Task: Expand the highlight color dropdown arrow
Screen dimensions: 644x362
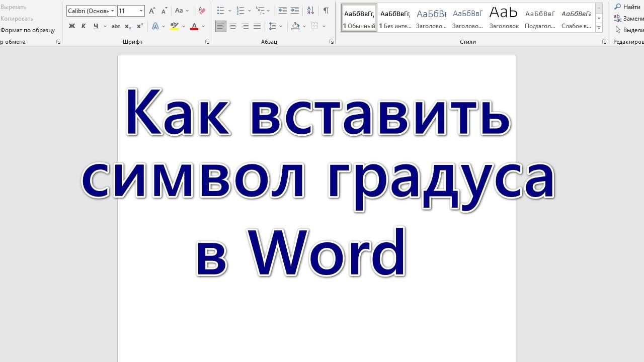Action: [184, 26]
